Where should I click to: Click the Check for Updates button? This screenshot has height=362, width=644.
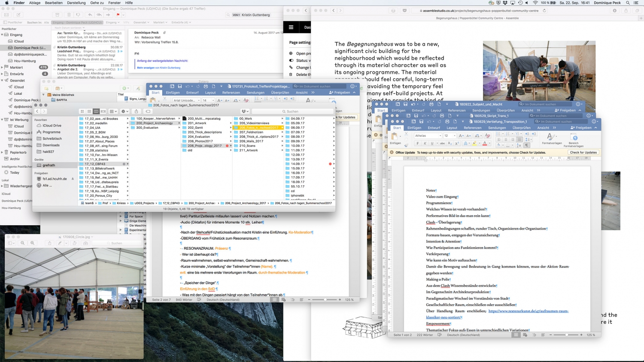(x=583, y=152)
